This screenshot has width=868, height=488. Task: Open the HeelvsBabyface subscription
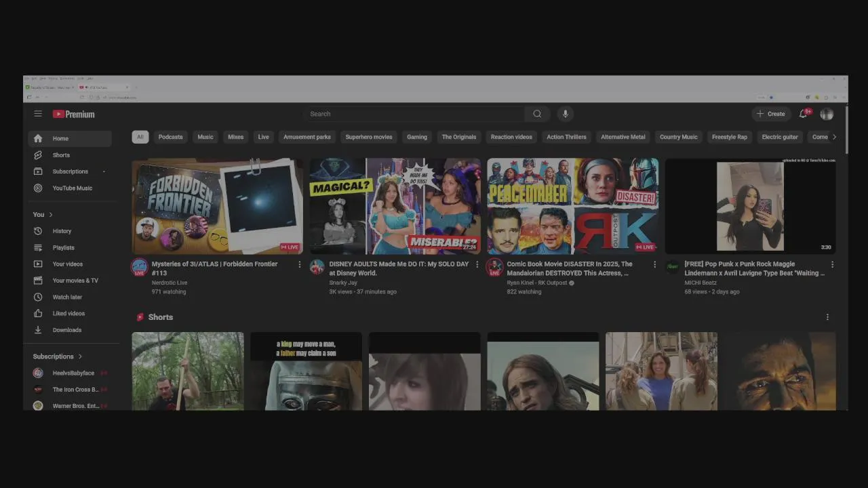pos(70,373)
